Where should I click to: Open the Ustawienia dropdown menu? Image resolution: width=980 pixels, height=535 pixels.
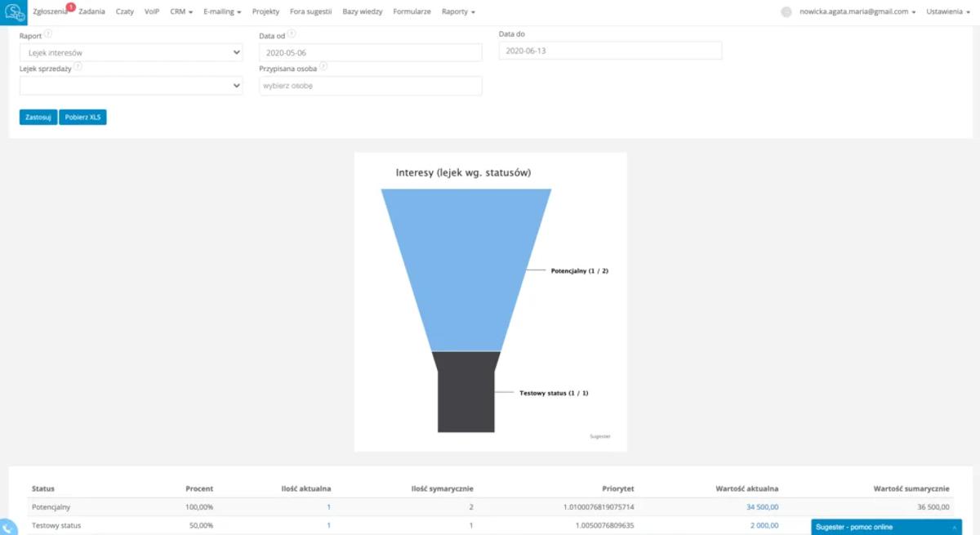[948, 12]
